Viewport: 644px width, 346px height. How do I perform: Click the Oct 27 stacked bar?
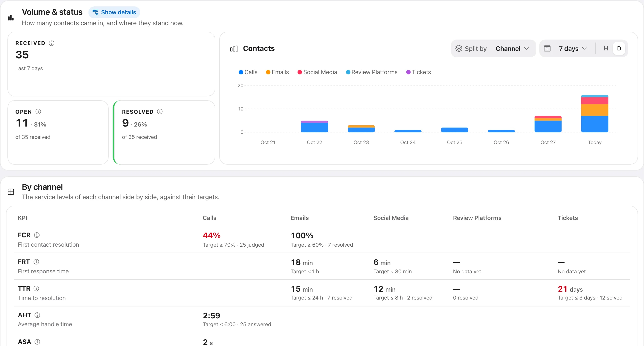point(548,124)
